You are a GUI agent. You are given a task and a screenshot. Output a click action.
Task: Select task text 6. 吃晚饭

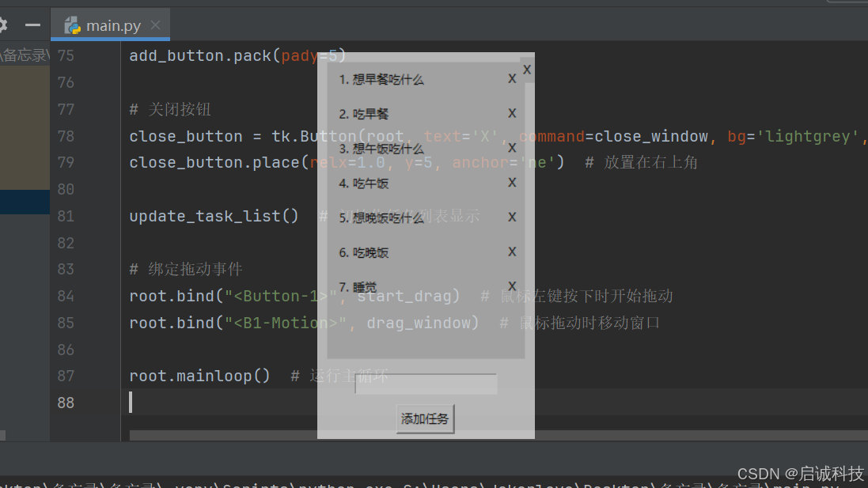pyautogui.click(x=364, y=253)
